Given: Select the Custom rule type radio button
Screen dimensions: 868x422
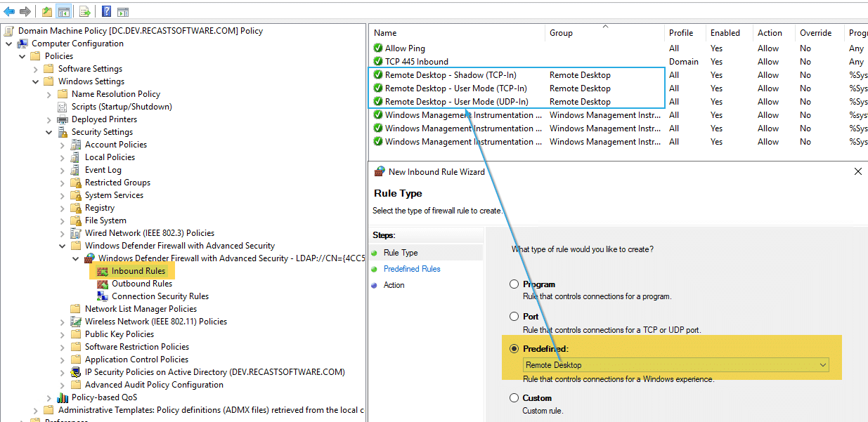Looking at the screenshot, I should [514, 398].
